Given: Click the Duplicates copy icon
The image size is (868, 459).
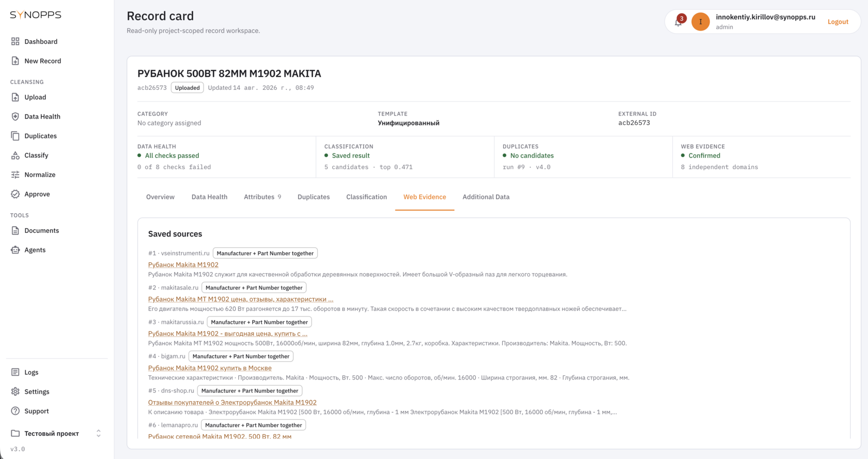Looking at the screenshot, I should (16, 136).
